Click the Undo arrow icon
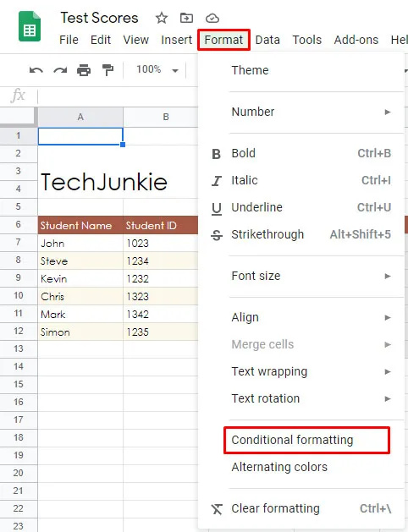Image resolution: width=408 pixels, height=532 pixels. pyautogui.click(x=36, y=70)
